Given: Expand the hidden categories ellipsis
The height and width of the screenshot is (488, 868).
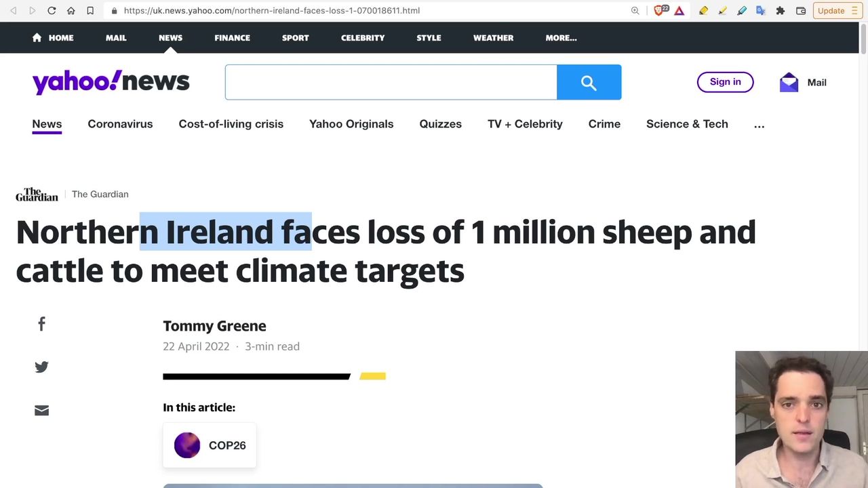Looking at the screenshot, I should [759, 125].
